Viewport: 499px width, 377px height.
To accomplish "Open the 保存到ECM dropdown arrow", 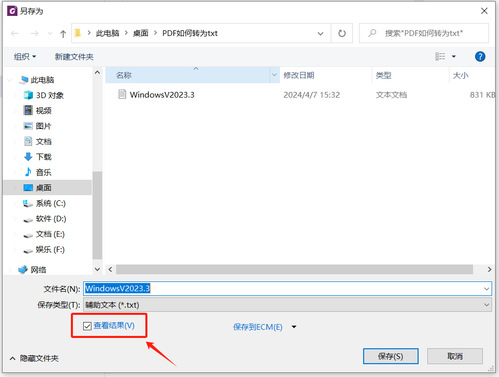I will coord(294,327).
